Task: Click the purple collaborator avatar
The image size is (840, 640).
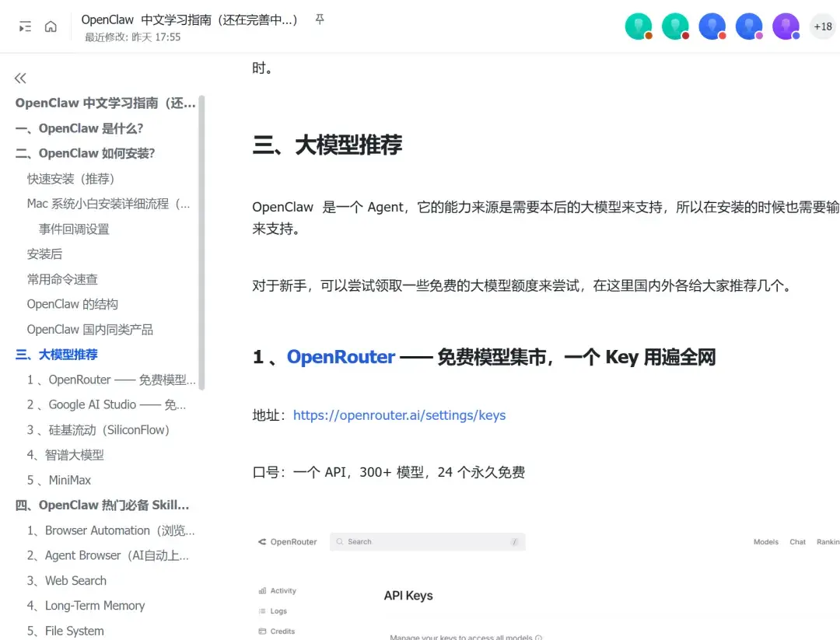Action: pyautogui.click(x=785, y=26)
